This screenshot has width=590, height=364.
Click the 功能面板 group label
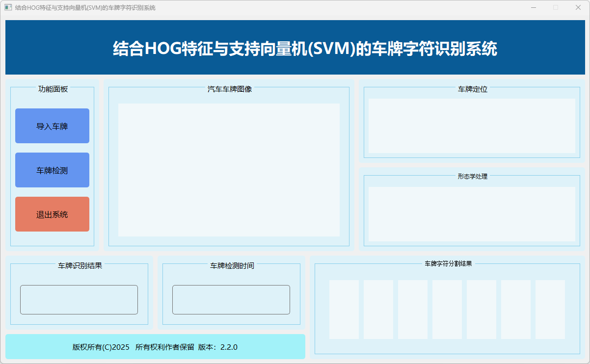[53, 89]
